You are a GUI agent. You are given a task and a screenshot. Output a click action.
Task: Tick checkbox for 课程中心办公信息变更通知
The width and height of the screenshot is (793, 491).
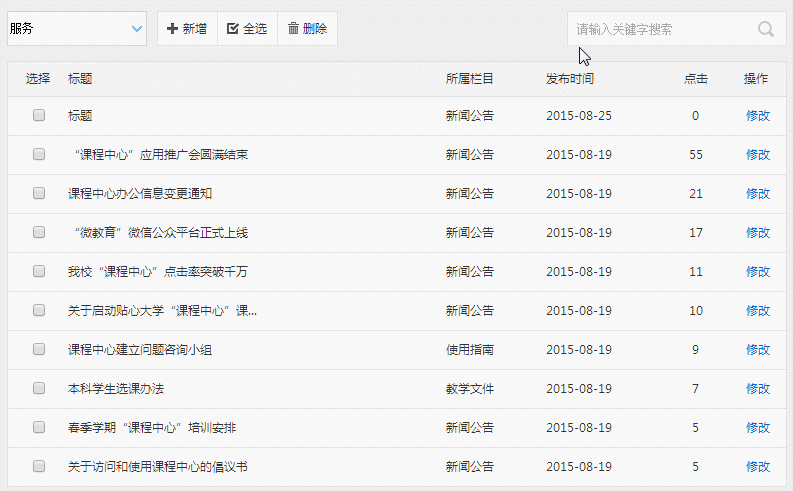(x=39, y=193)
